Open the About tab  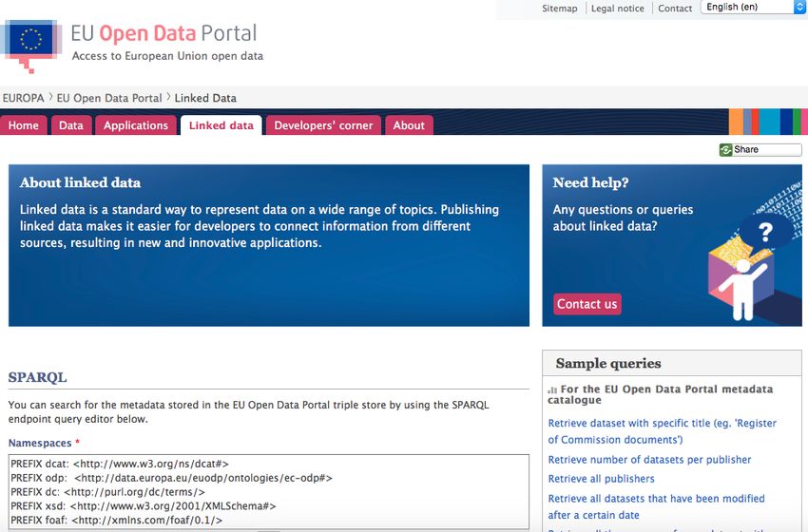coord(409,125)
